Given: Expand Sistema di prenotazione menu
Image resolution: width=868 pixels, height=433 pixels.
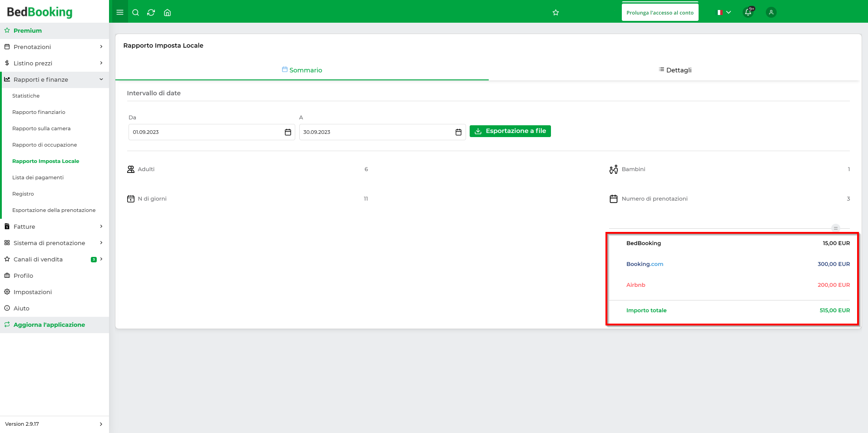Looking at the screenshot, I should coord(55,243).
